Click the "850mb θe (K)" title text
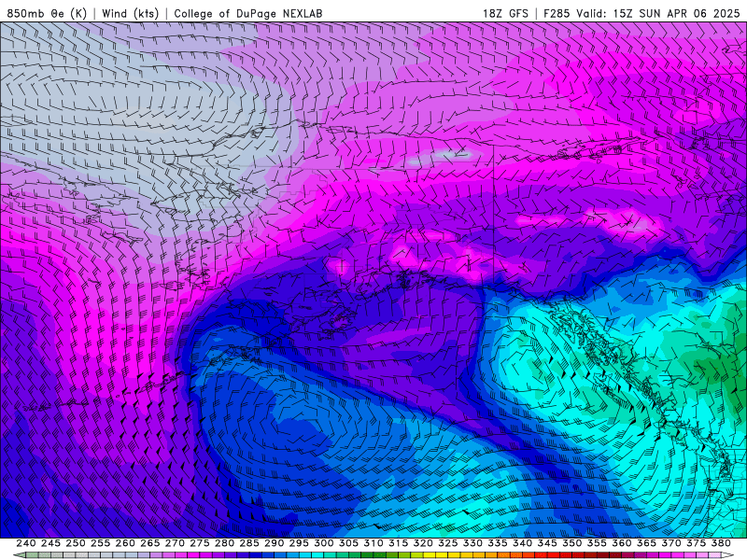 pyautogui.click(x=47, y=13)
